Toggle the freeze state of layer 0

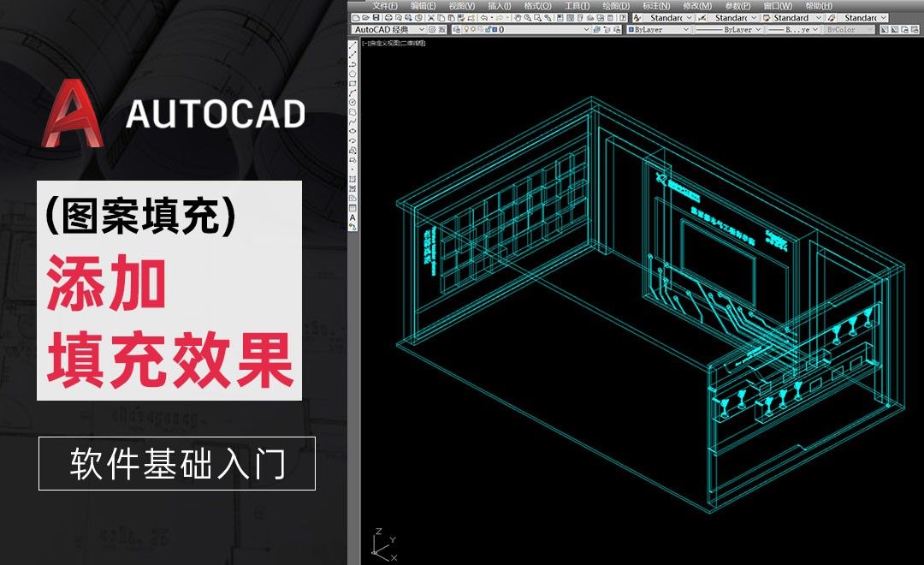coord(473,28)
